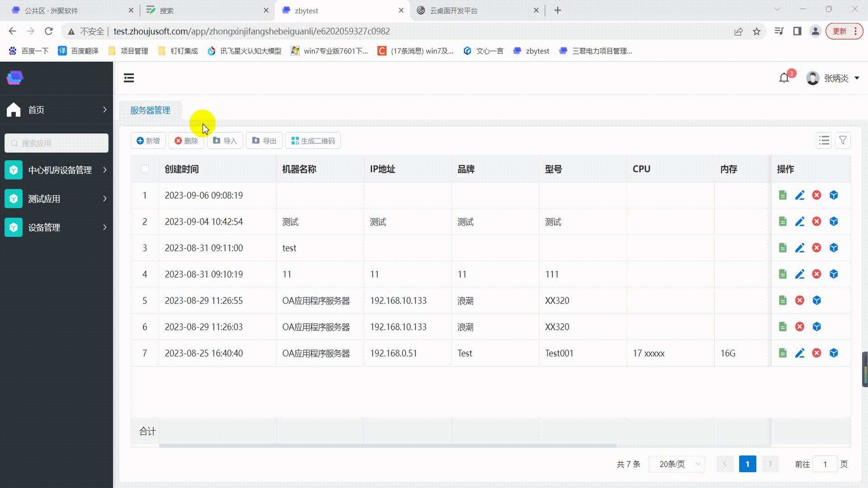Click the column list settings icon

pyautogui.click(x=824, y=141)
